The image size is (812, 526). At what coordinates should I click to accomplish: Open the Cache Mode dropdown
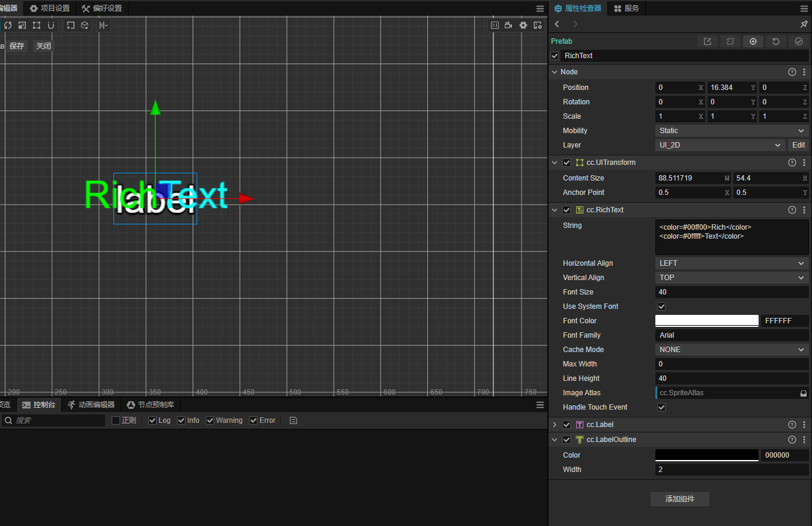coord(732,350)
